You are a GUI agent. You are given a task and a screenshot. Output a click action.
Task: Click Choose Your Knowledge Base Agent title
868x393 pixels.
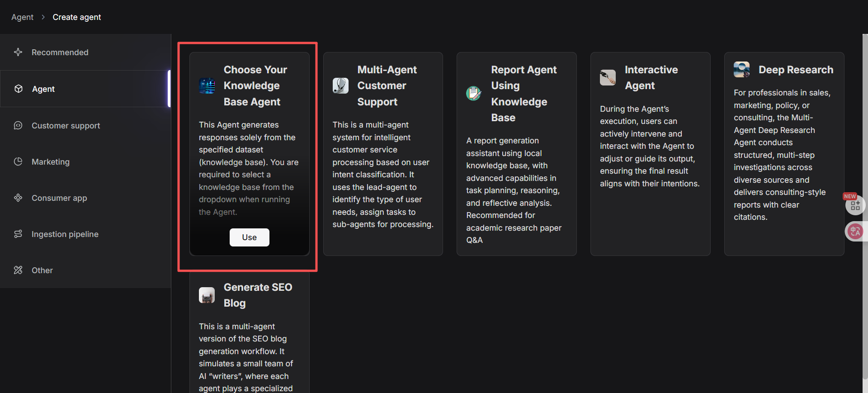point(255,85)
